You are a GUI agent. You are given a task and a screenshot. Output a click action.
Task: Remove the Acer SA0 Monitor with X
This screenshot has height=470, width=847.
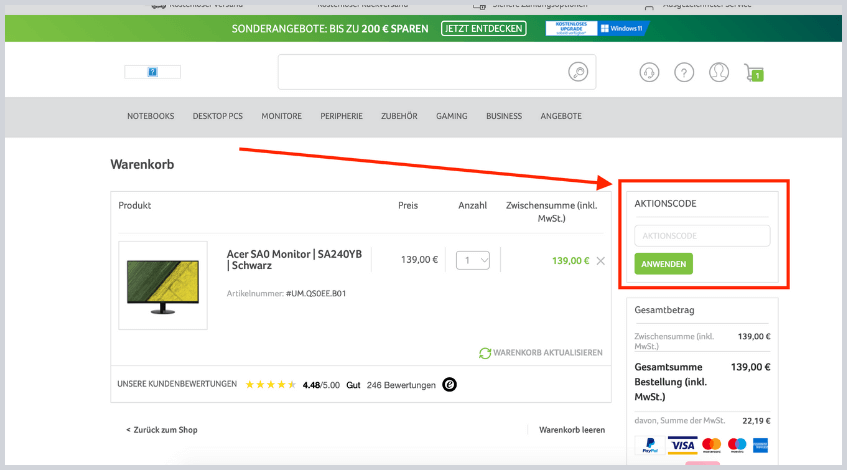[x=601, y=261]
